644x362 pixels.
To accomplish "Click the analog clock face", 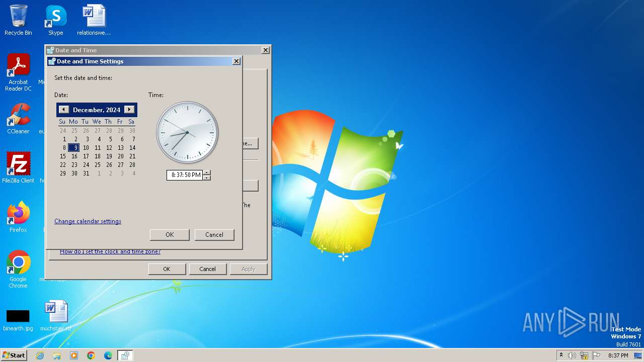I will 187,133.
